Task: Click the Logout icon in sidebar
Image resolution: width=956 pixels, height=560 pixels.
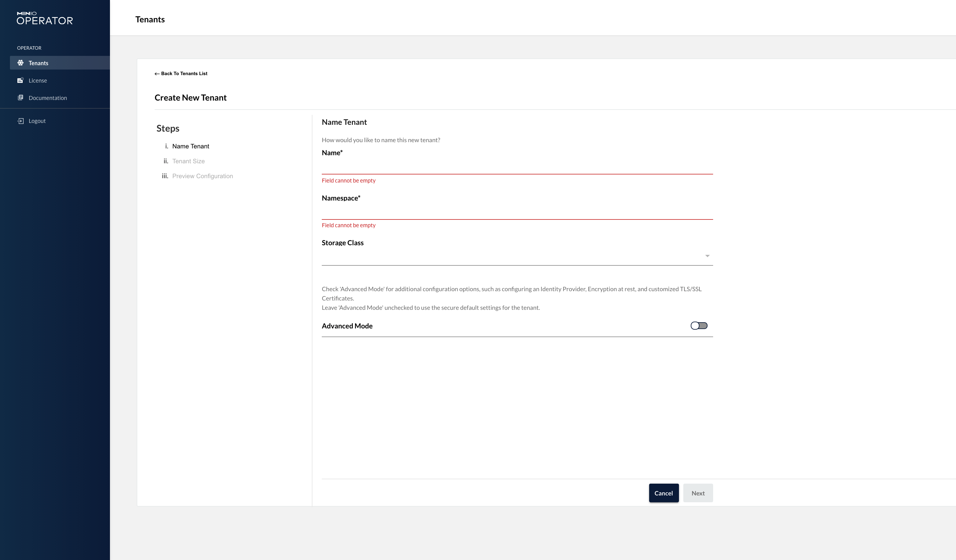Action: pos(20,121)
